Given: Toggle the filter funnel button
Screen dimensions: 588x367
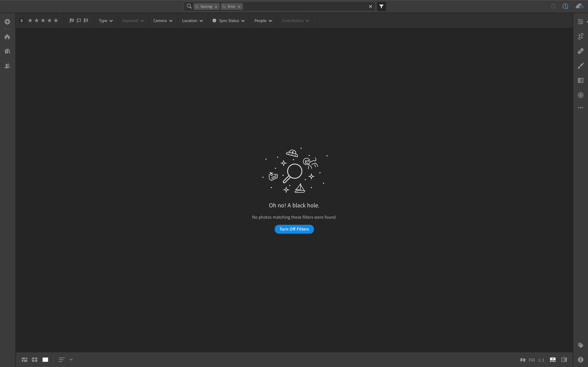Looking at the screenshot, I should [x=381, y=7].
